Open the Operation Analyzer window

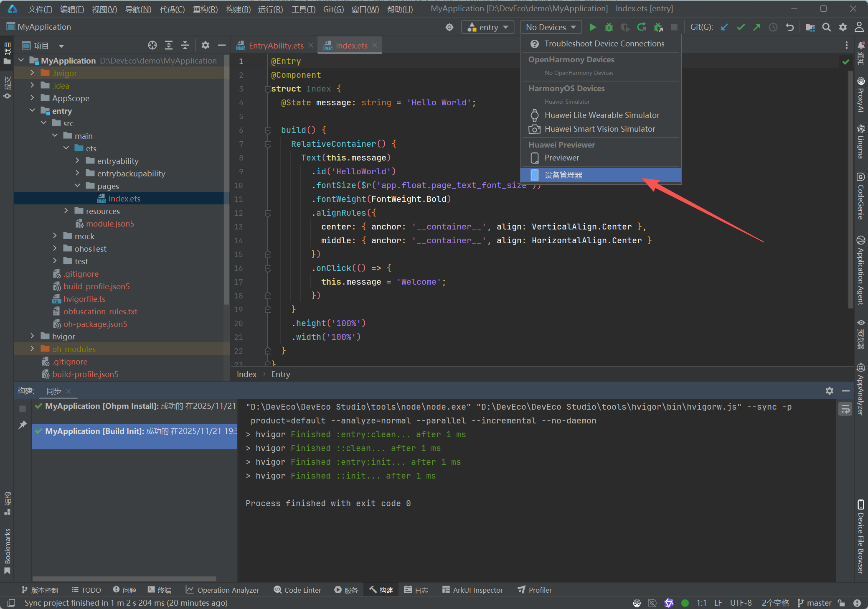(x=222, y=590)
